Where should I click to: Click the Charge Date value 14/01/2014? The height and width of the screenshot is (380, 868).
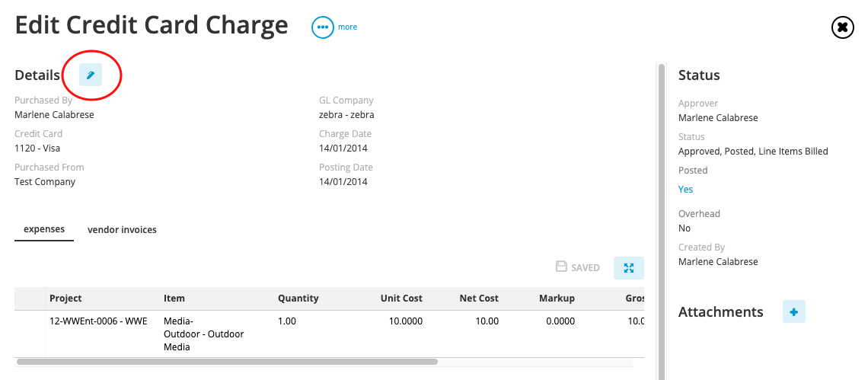point(343,148)
